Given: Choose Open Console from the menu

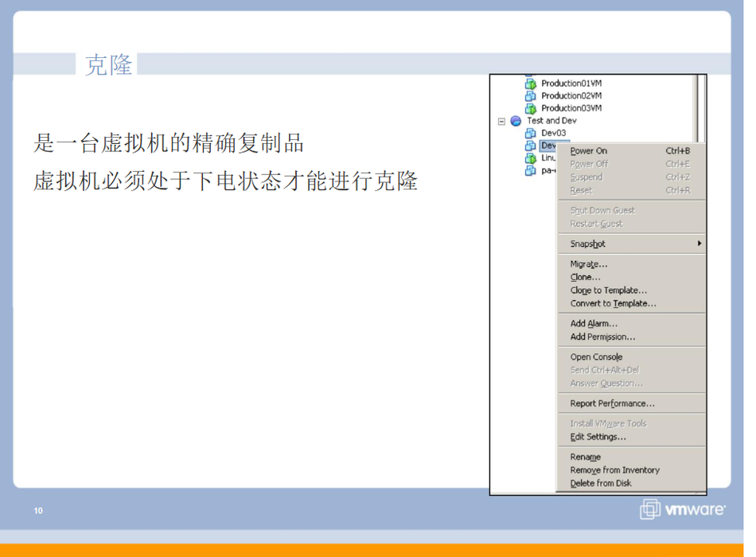Looking at the screenshot, I should [x=596, y=357].
